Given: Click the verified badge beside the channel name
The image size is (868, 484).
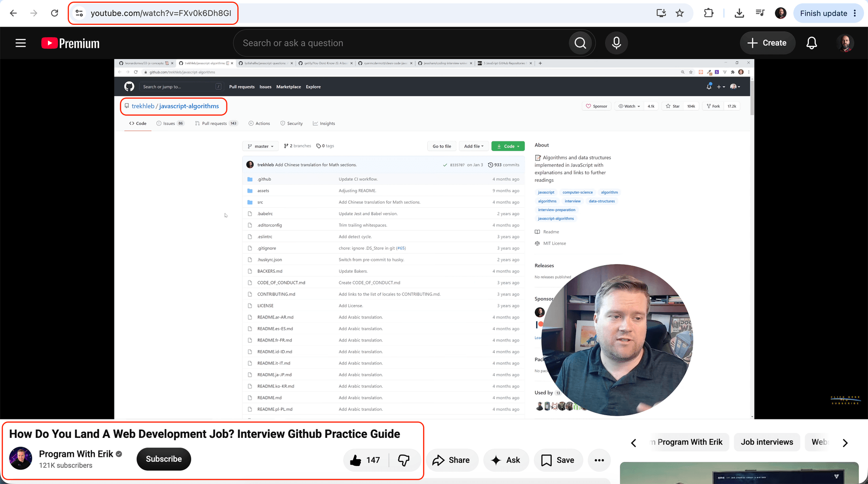Looking at the screenshot, I should (x=119, y=454).
